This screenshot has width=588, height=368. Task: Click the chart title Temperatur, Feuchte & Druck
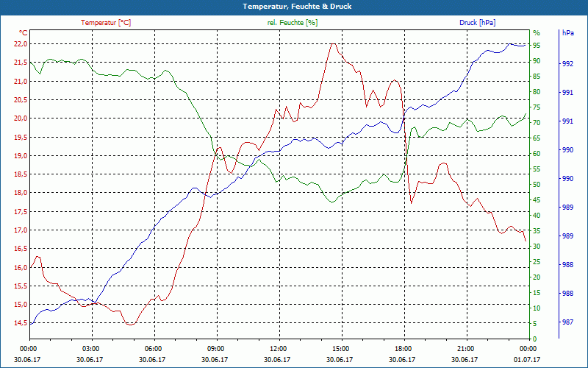(297, 7)
